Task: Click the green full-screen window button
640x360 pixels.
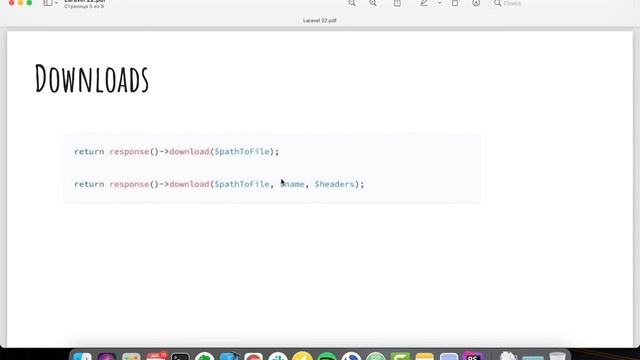Action: (29, 2)
